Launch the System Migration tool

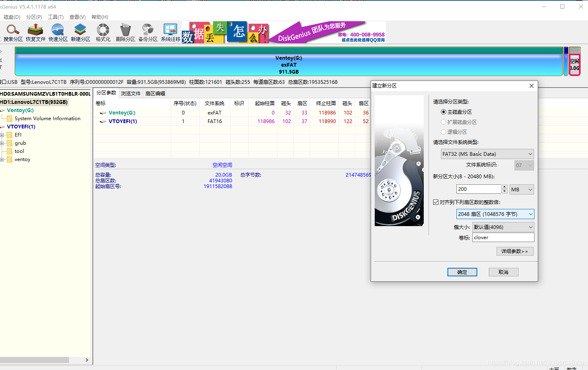[170, 32]
